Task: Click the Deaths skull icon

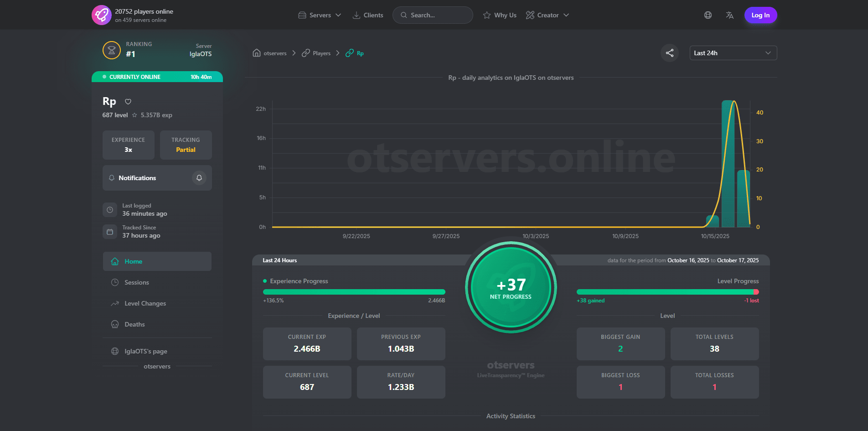Action: tap(115, 324)
